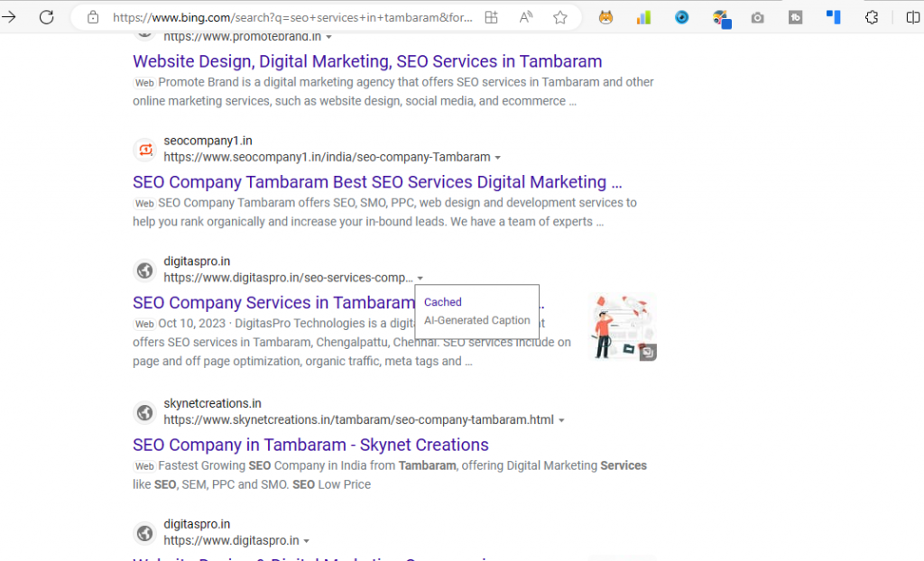Toggle the split screen icon
924x561 pixels.
913,17
